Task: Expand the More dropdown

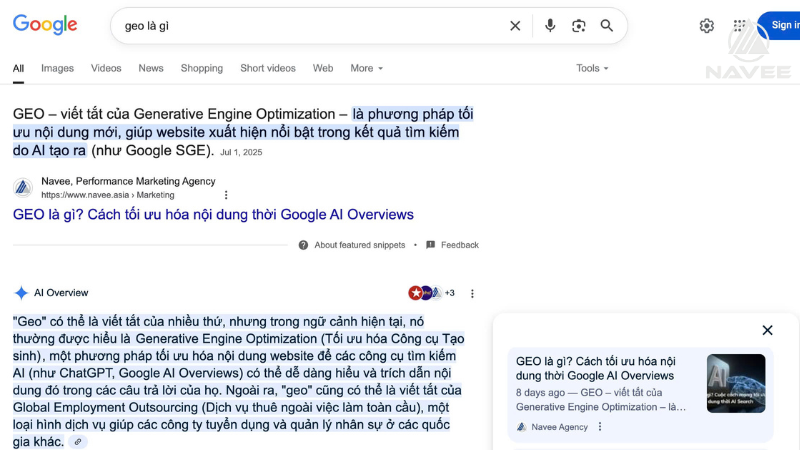Action: 366,68
